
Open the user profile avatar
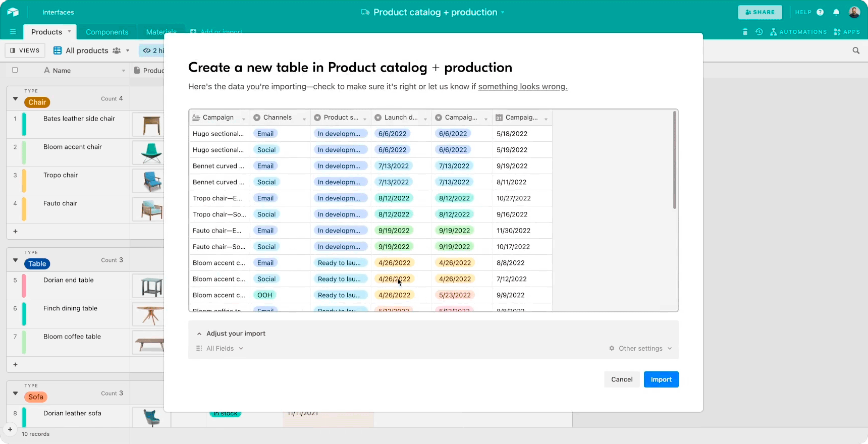[x=854, y=12]
